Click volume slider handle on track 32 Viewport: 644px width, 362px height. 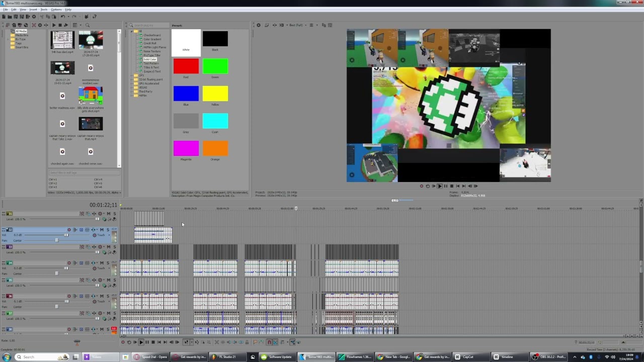click(x=66, y=235)
